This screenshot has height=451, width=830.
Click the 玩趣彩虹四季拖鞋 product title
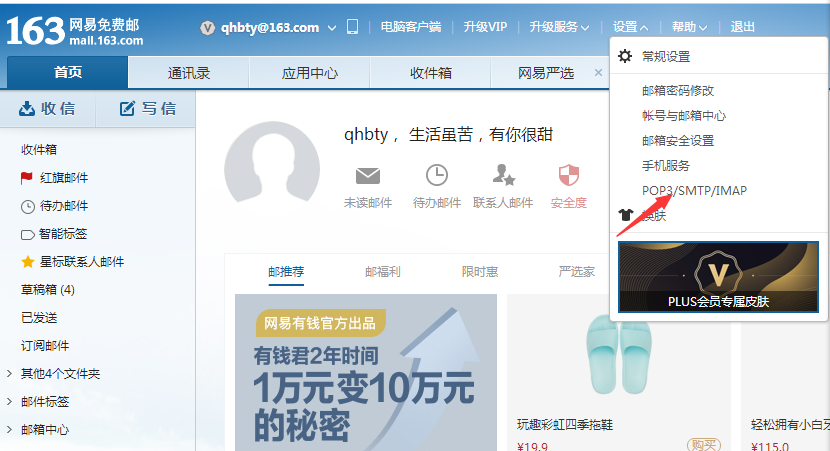click(565, 425)
